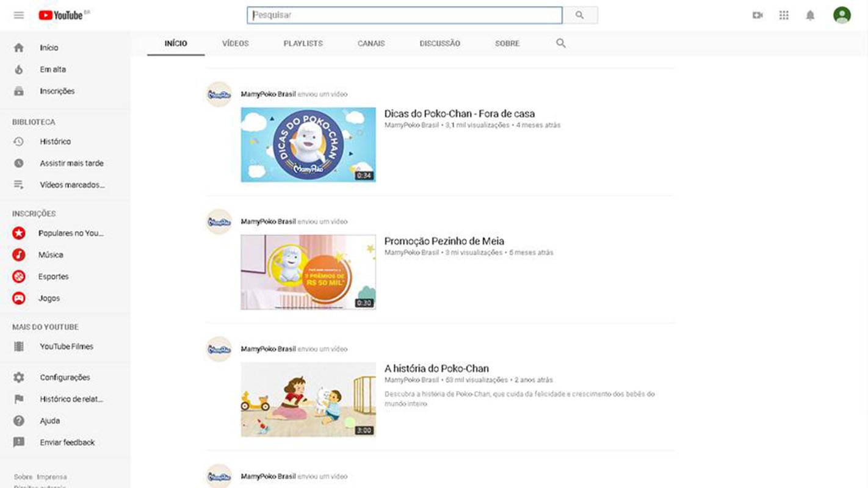Click the Início home icon in sidebar
The image size is (868, 488).
[19, 48]
